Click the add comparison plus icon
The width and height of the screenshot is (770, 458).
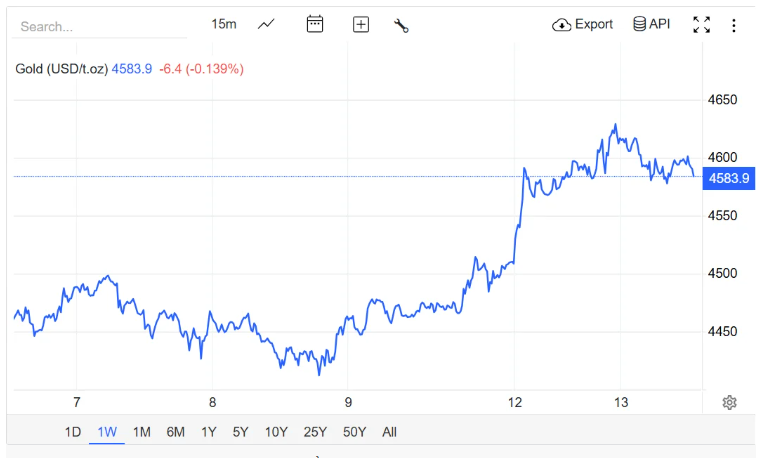[361, 24]
